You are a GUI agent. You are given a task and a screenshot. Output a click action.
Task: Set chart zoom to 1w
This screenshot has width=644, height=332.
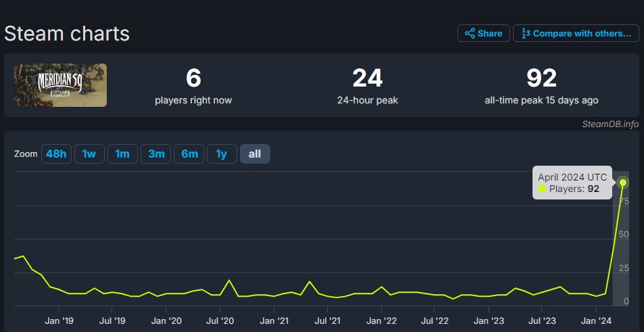tap(89, 154)
